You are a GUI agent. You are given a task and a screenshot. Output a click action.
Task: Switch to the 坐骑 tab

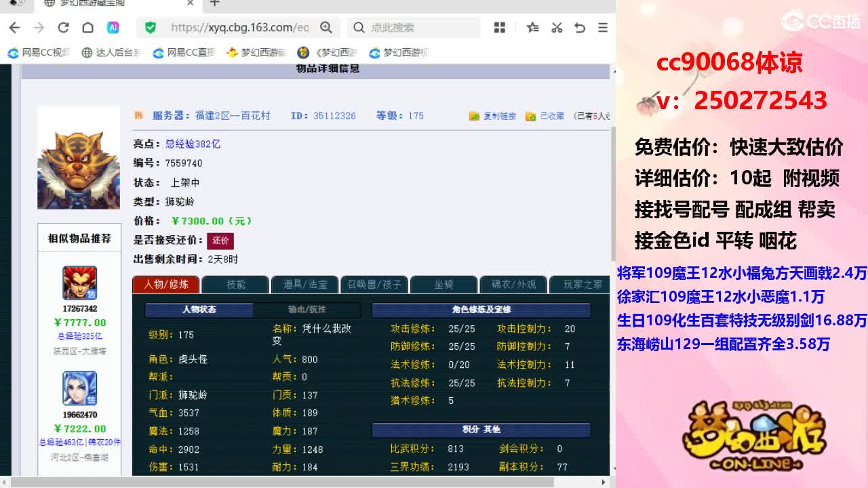pos(444,285)
